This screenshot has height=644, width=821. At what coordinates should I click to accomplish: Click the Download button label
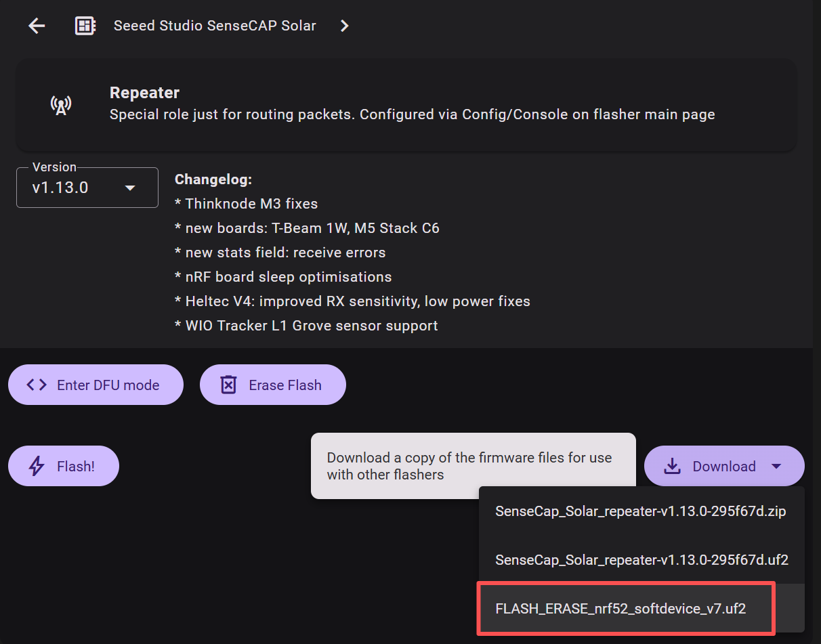pyautogui.click(x=723, y=467)
